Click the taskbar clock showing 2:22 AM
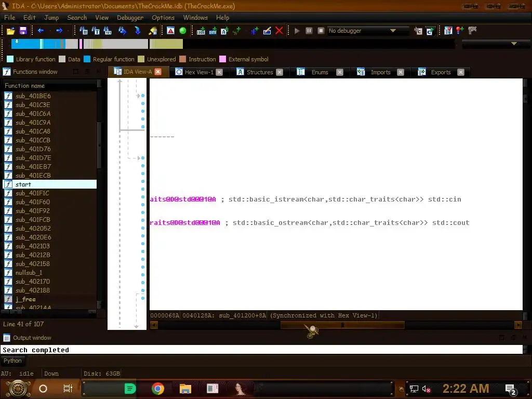This screenshot has width=532, height=399. [465, 389]
